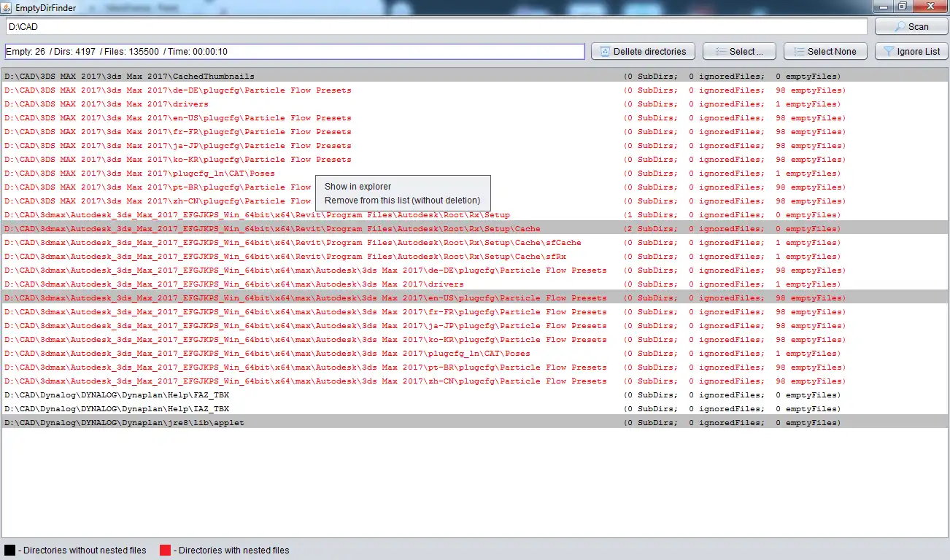This screenshot has height=560, width=950.
Task: Close the EmptyDirFinder window
Action: [x=930, y=6]
